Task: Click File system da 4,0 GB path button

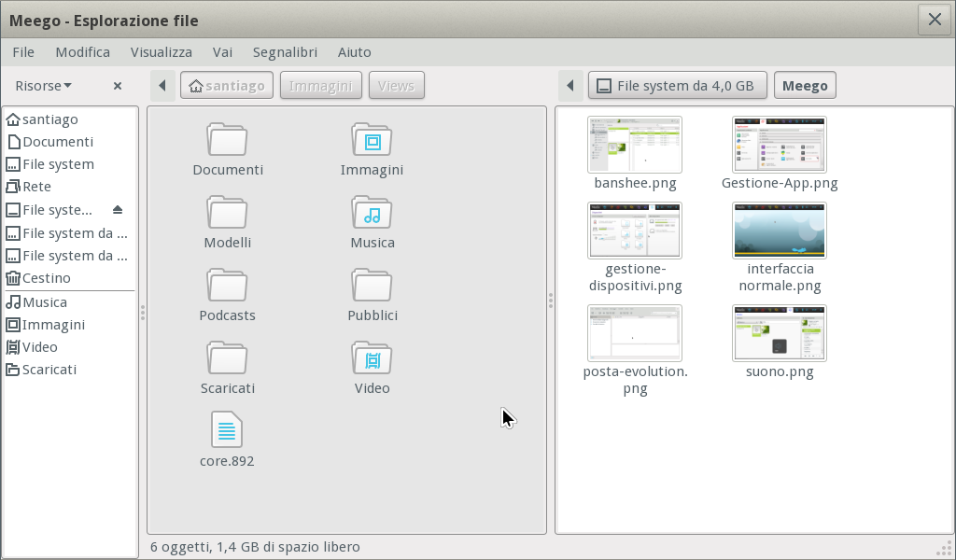Action: [678, 85]
